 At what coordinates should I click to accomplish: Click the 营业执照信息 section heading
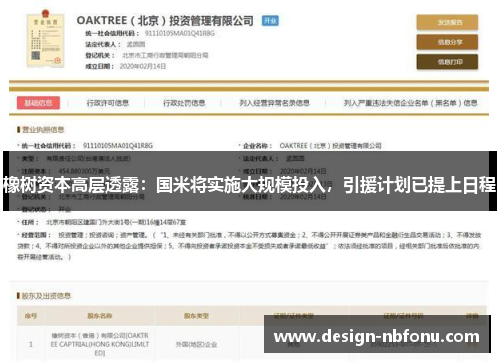click(43, 130)
